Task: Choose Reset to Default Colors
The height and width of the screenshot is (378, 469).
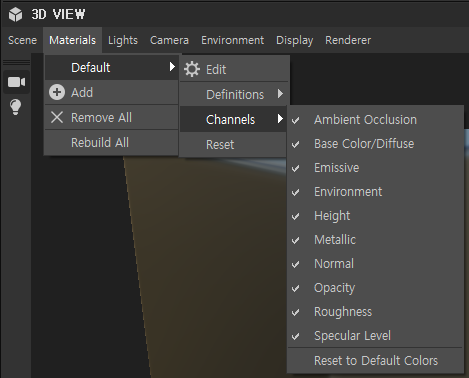Action: pos(375,361)
